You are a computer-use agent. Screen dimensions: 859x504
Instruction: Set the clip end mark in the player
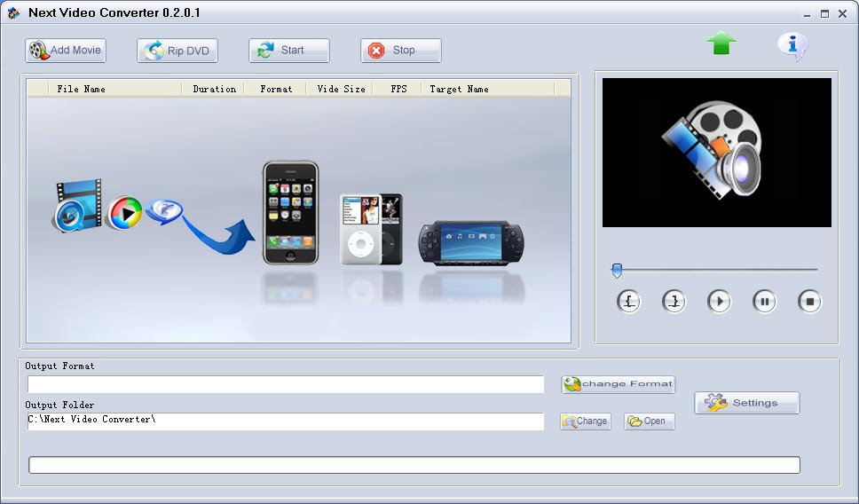point(674,302)
